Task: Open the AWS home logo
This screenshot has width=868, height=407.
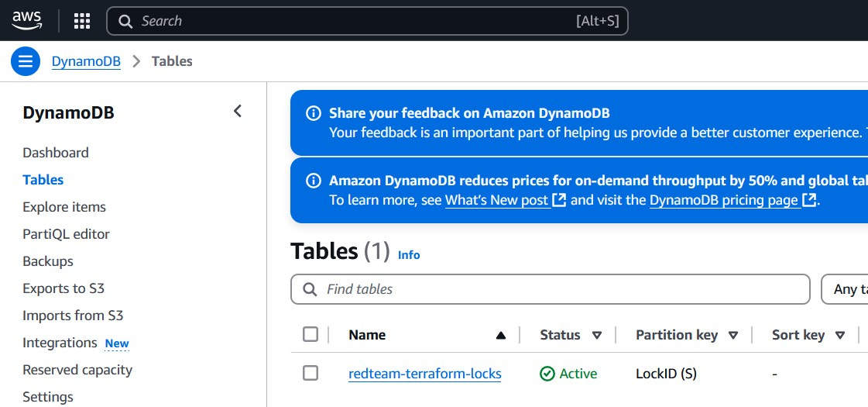Action: click(x=26, y=20)
